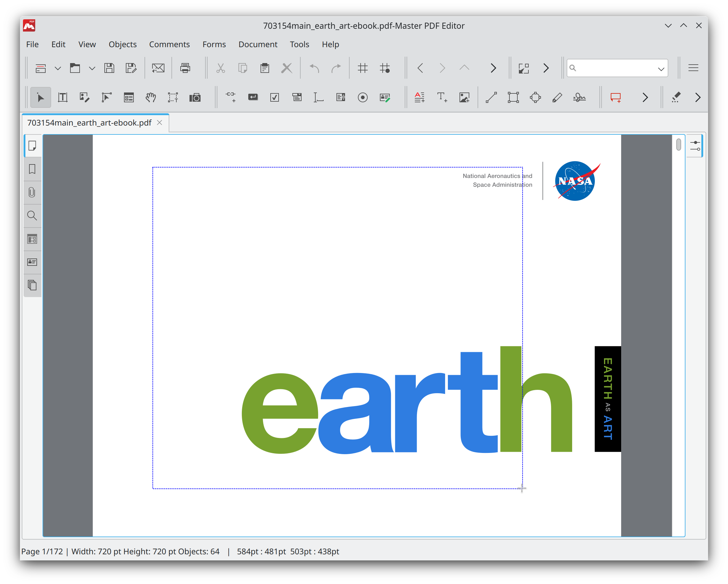Insert a Link object tool
This screenshot has height=584, width=728.
[x=231, y=98]
